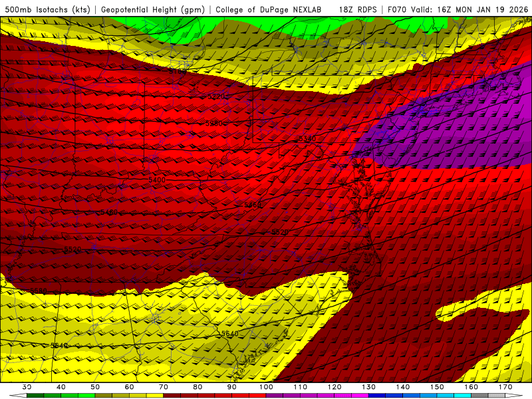Select the 170 knot legend label

(505, 387)
